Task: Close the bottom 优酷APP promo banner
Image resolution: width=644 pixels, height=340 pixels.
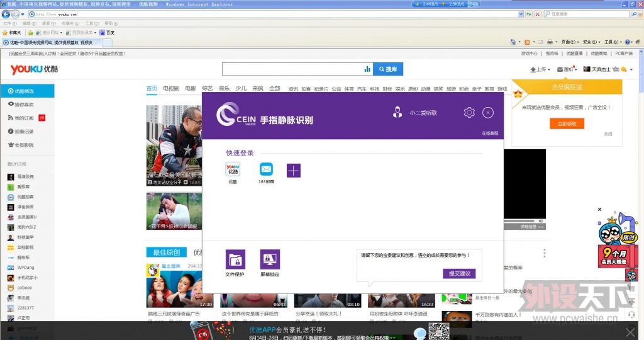Action: [x=630, y=332]
